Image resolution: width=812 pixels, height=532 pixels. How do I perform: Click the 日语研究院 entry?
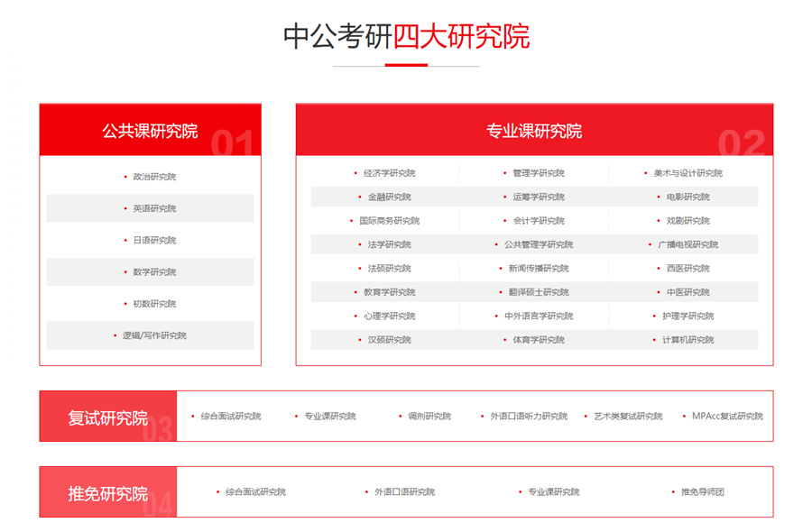coord(153,240)
